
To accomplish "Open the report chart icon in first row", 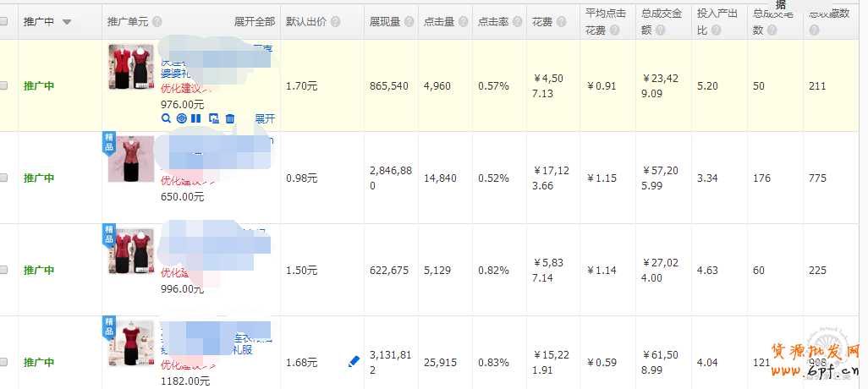I will click(213, 118).
